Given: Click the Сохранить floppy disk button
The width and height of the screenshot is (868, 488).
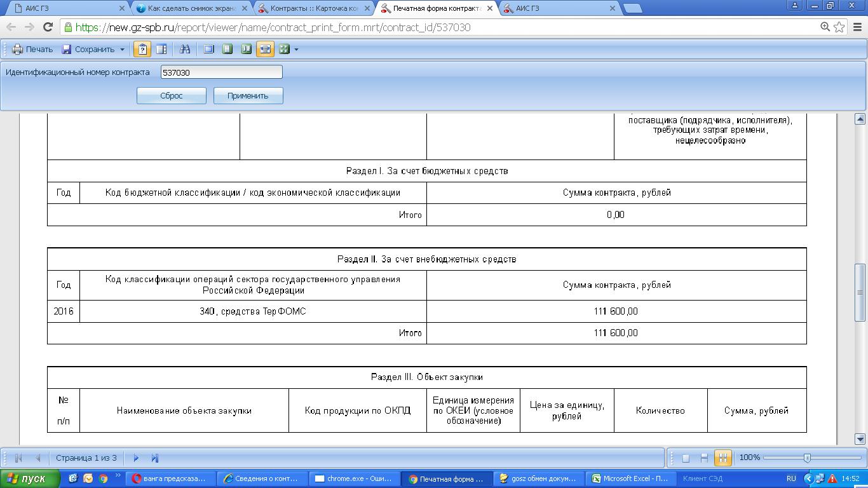Looking at the screenshot, I should [x=88, y=49].
